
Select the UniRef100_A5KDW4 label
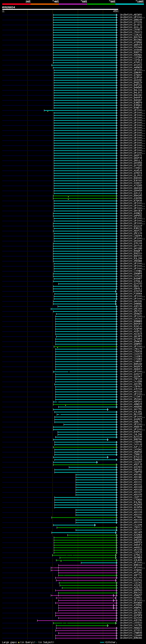pyautogui.click(x=131, y=261)
